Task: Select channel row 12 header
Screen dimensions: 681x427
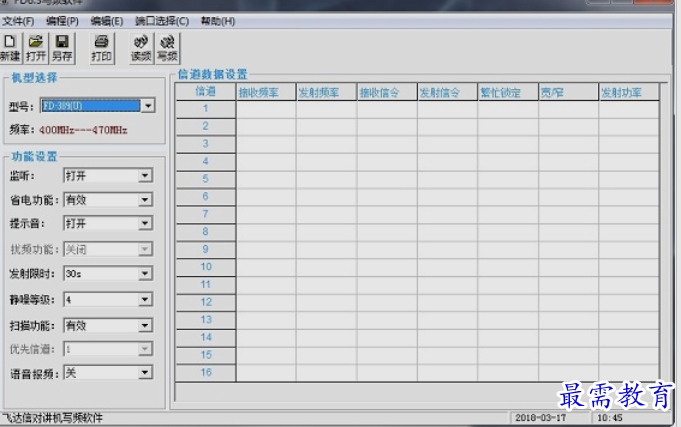Action: coord(206,302)
